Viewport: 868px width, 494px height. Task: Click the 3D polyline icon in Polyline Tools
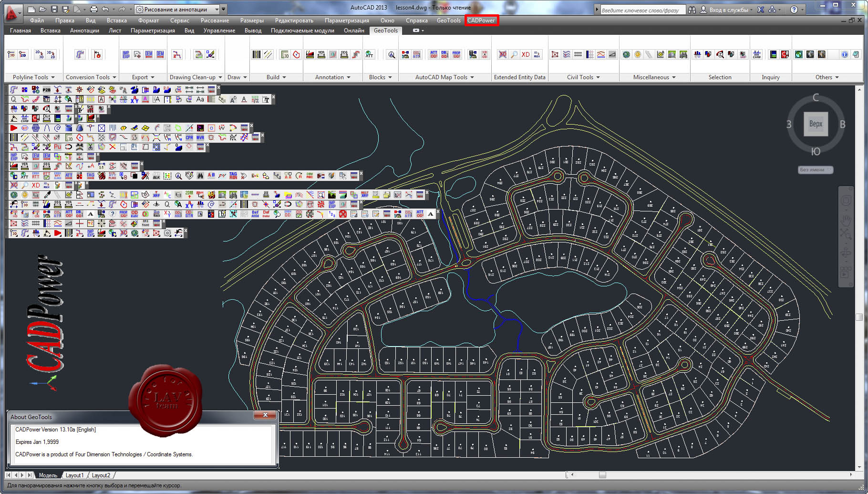pyautogui.click(x=11, y=54)
